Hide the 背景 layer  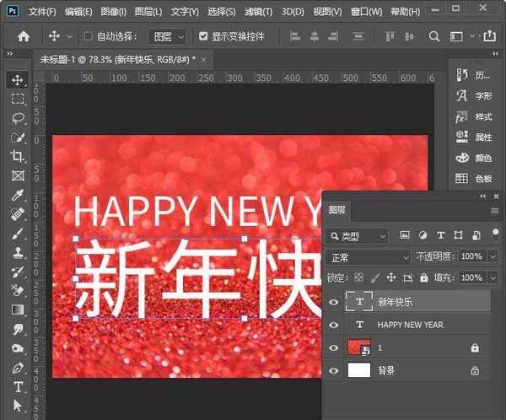pyautogui.click(x=334, y=370)
